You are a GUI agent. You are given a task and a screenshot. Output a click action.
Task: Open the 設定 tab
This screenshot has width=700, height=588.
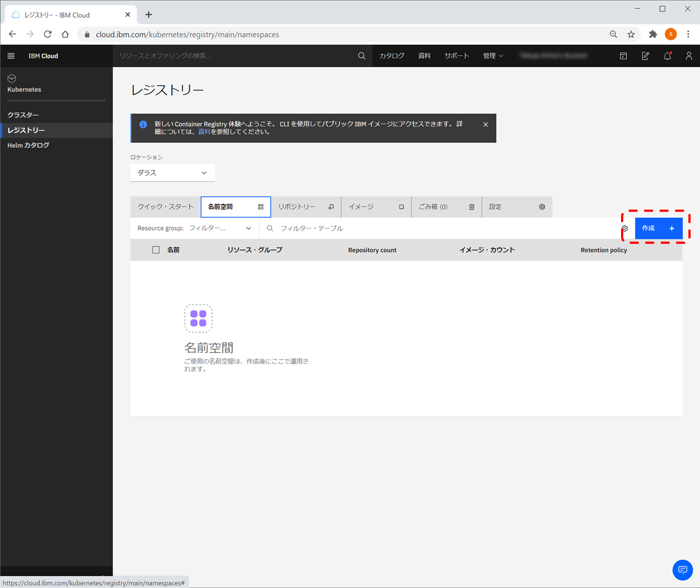pos(517,207)
